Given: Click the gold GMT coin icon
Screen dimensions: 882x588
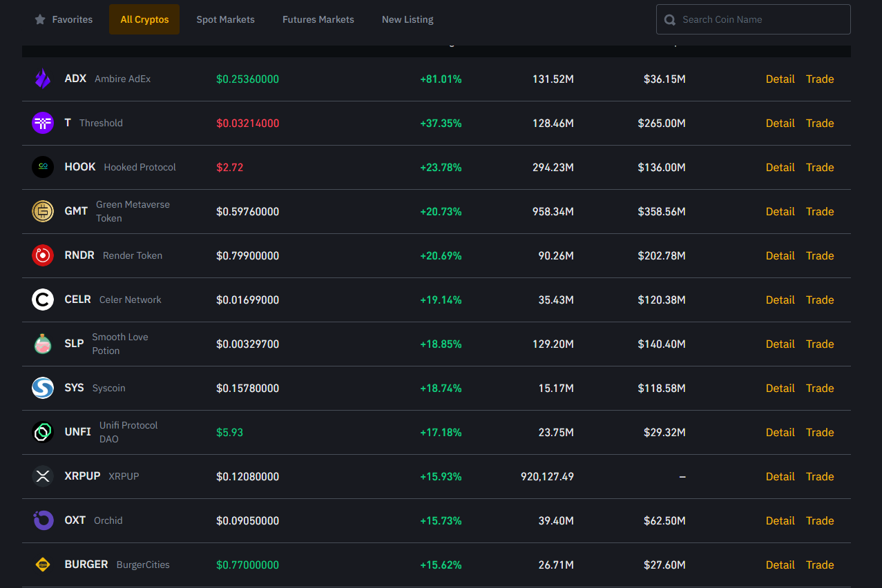Looking at the screenshot, I should pyautogui.click(x=43, y=211).
